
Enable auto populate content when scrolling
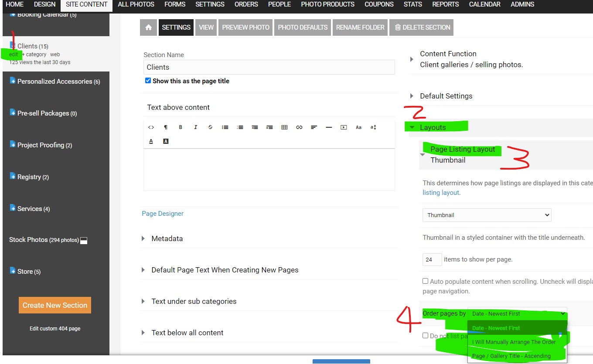(x=425, y=281)
